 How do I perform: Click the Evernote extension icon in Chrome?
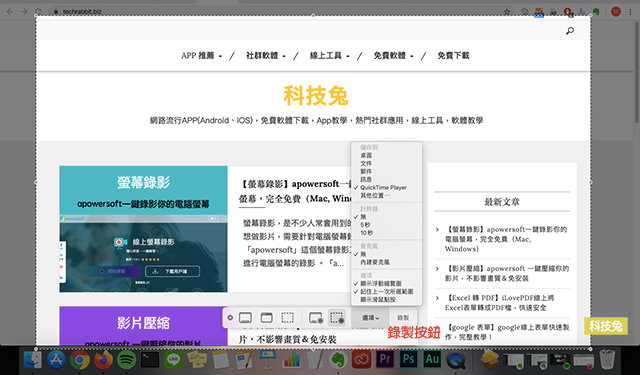click(x=596, y=12)
